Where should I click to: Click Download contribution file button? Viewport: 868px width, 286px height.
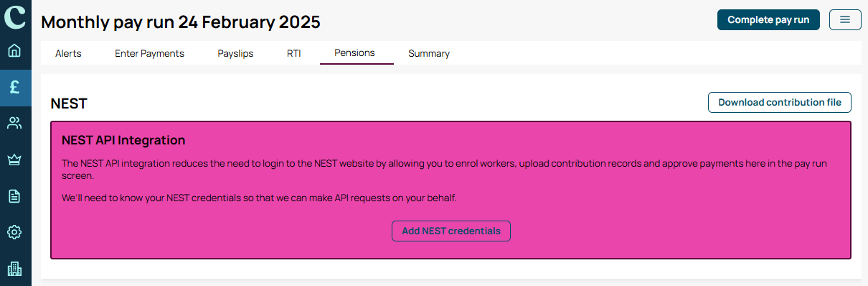[780, 102]
